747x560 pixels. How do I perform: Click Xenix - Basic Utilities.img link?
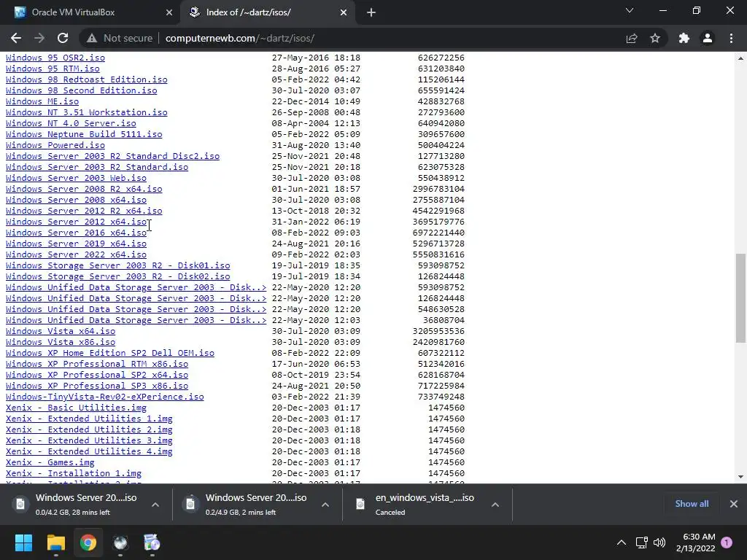tap(76, 408)
